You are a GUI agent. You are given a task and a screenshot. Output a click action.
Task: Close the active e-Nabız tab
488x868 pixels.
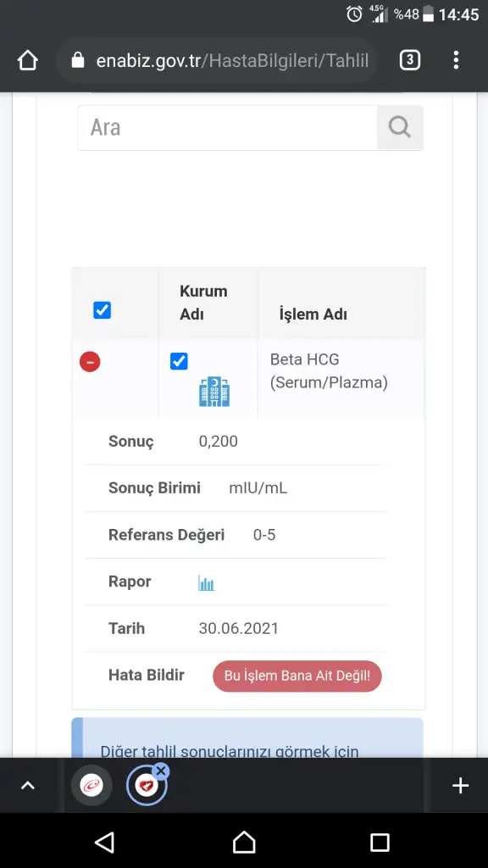click(160, 771)
